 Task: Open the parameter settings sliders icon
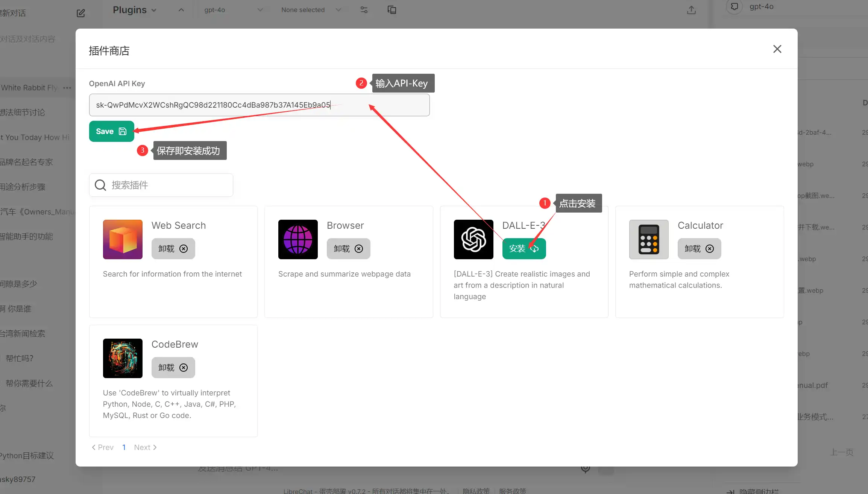coord(364,10)
